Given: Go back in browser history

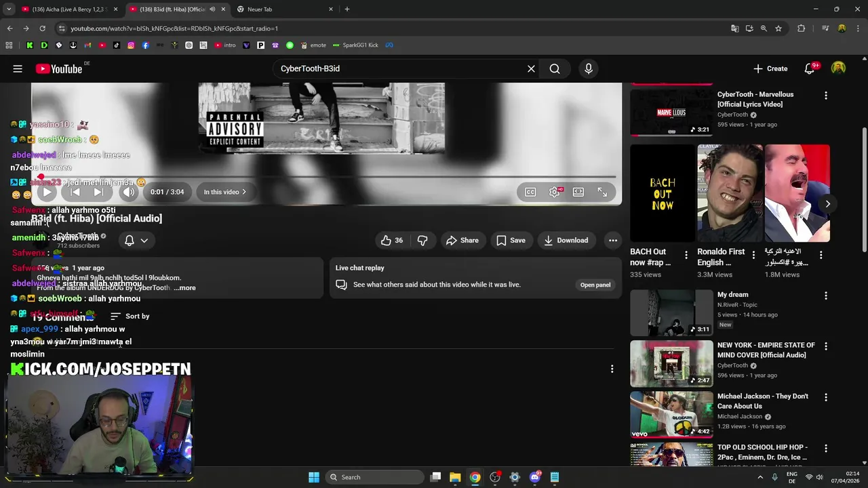Looking at the screenshot, I should click(x=9, y=28).
